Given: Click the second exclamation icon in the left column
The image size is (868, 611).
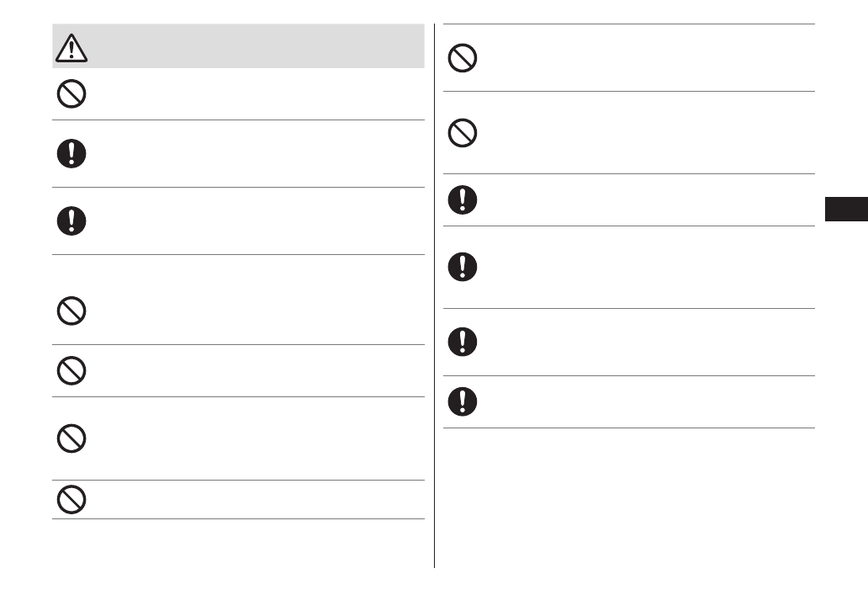Looking at the screenshot, I should pos(71,220).
